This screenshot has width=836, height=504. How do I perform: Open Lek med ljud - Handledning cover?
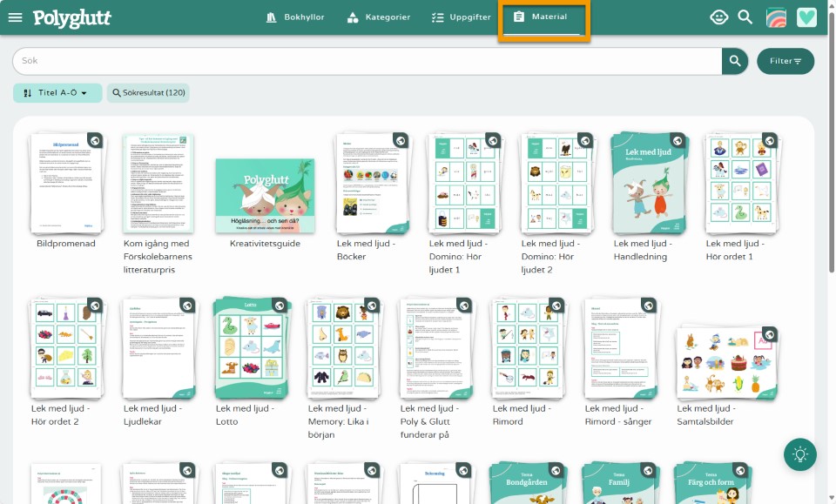645,184
